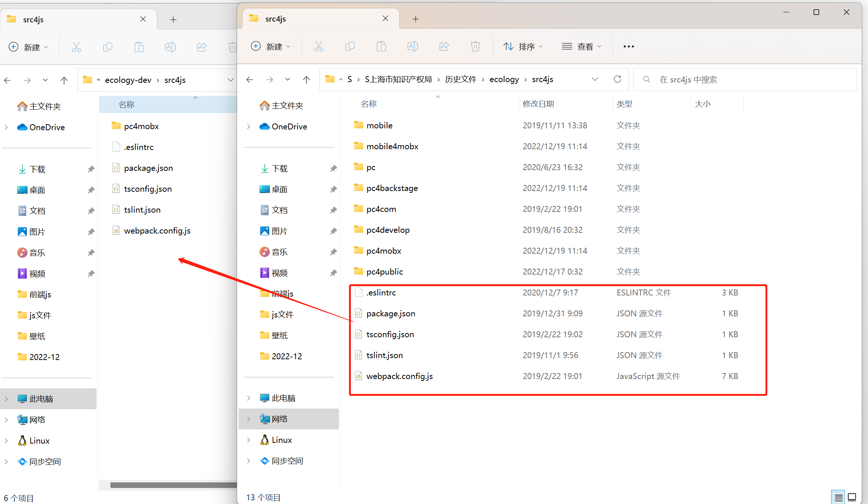Click S上海市知识产权局 breadcrumb
This screenshot has width=868, height=504.
(398, 79)
